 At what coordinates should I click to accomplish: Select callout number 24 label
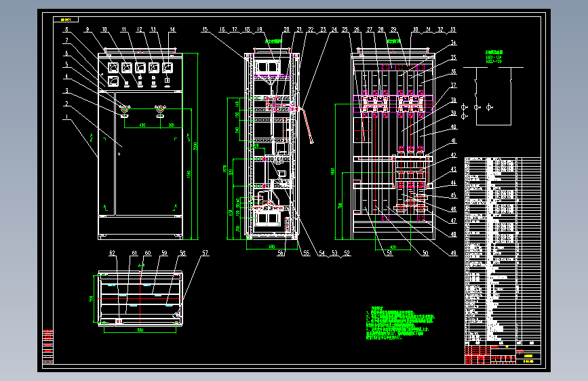pos(334,29)
